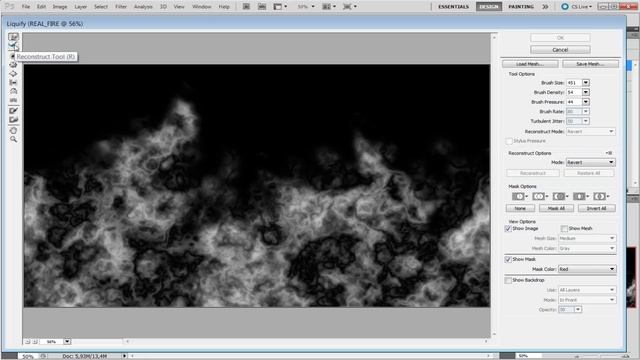Open the Mask Color dropdown
This screenshot has width=640, height=360.
pos(587,269)
